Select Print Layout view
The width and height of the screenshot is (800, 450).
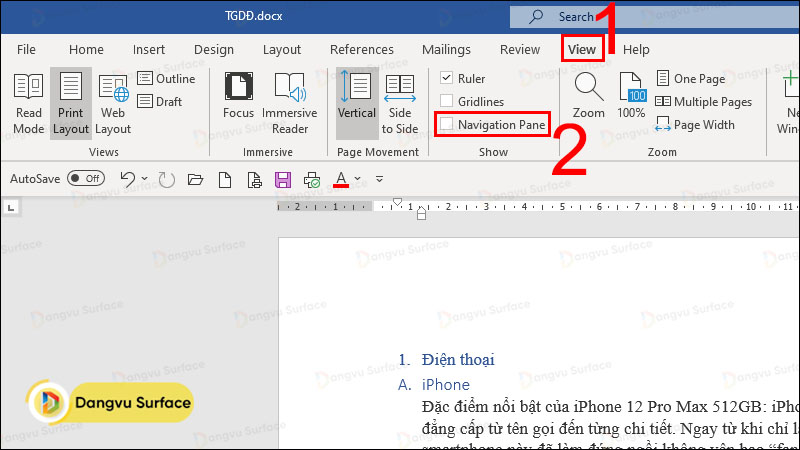pos(70,104)
